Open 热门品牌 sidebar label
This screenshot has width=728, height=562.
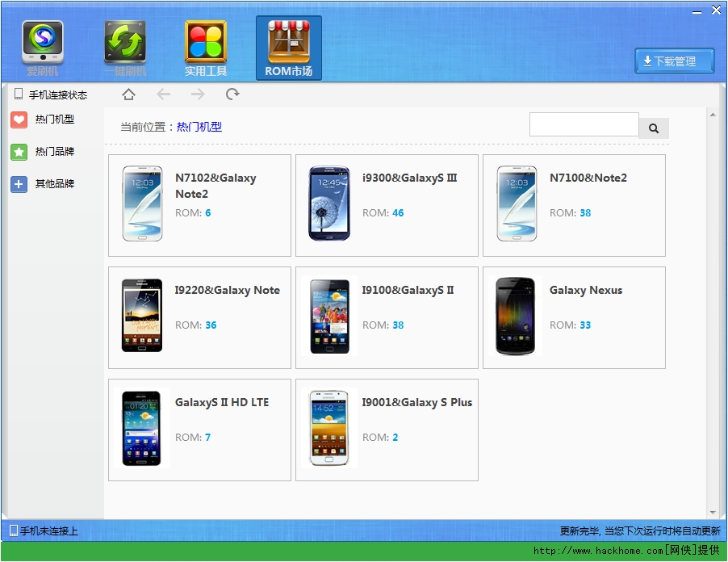(x=55, y=152)
